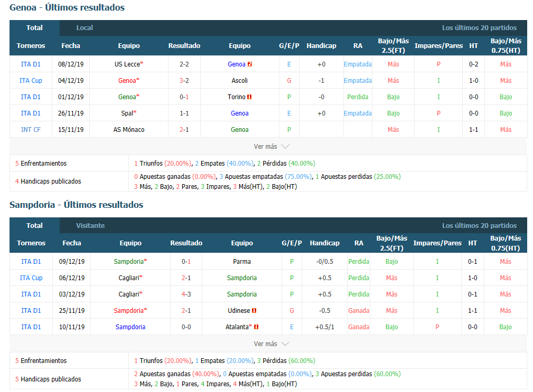The width and height of the screenshot is (533, 392).
Task: Click HT score 0-2 in US Lecce row
Action: pyautogui.click(x=473, y=64)
